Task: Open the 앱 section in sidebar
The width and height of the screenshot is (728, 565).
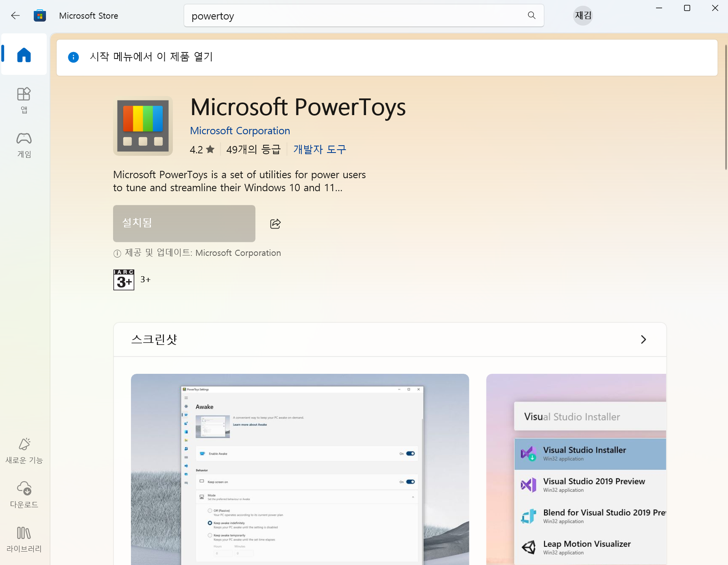Action: 24,100
